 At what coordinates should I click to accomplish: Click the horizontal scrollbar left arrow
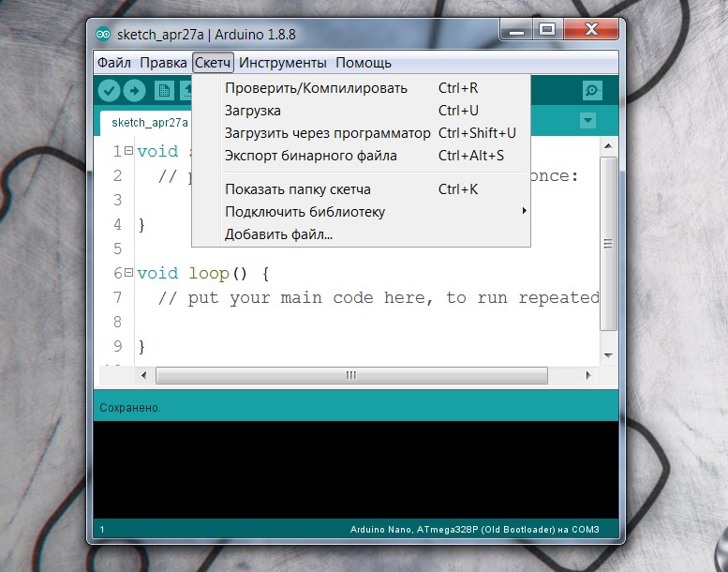[143, 375]
